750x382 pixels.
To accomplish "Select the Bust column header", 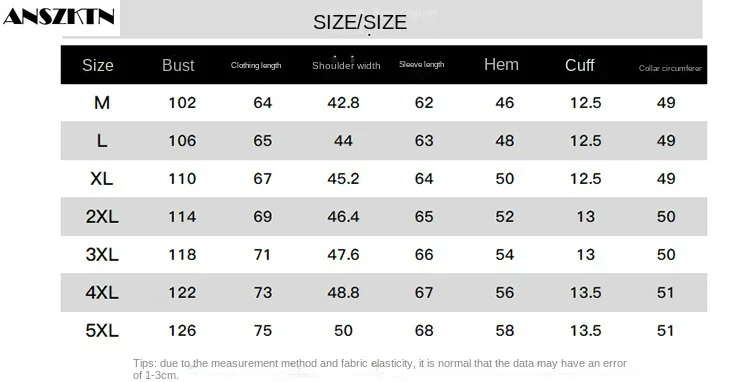I will pos(178,65).
